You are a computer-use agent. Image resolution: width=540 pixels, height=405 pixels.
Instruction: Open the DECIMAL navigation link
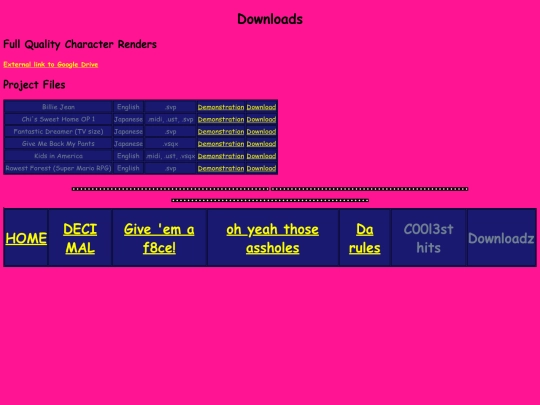click(x=80, y=238)
